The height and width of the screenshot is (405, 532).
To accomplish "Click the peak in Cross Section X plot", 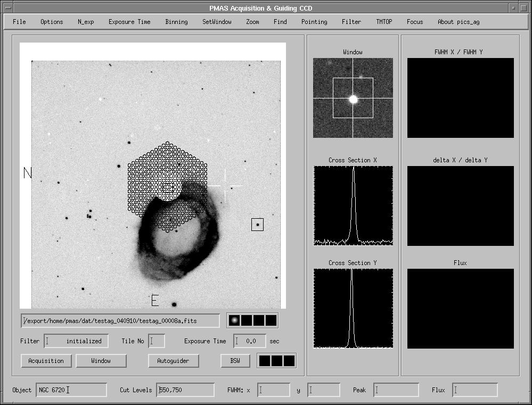I will [353, 170].
